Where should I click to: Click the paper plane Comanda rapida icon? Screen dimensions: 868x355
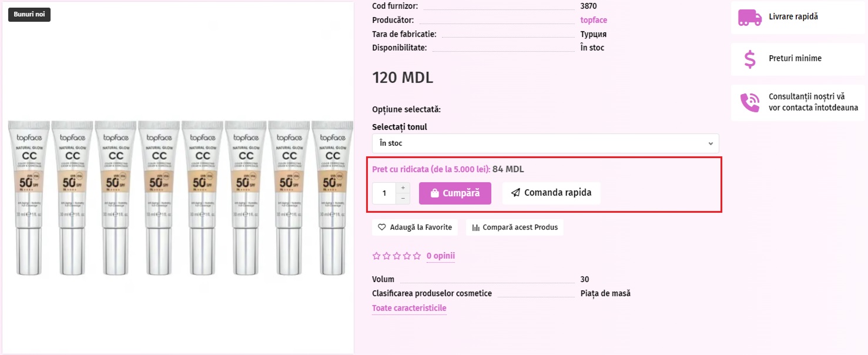click(515, 193)
